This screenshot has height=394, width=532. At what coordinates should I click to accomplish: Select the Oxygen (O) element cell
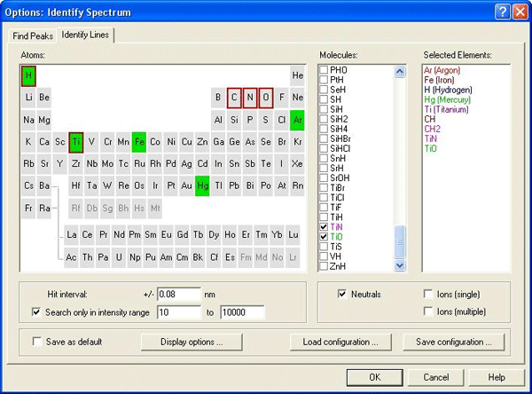point(266,98)
